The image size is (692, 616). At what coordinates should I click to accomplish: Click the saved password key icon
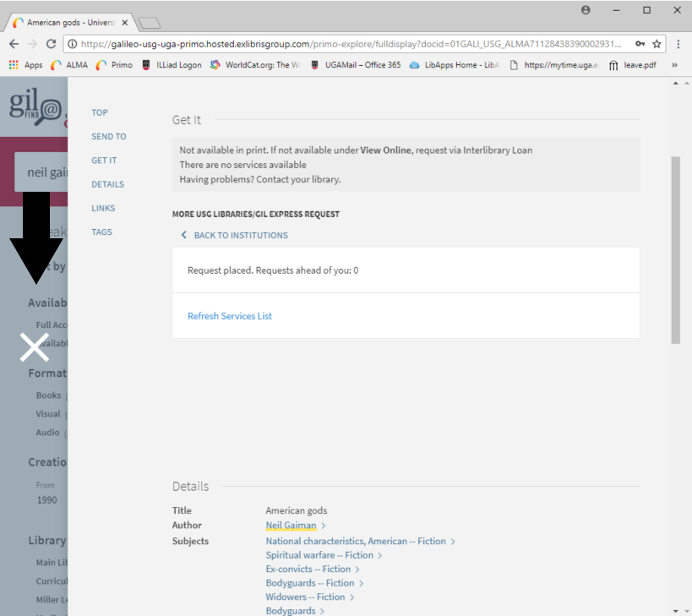[x=640, y=44]
